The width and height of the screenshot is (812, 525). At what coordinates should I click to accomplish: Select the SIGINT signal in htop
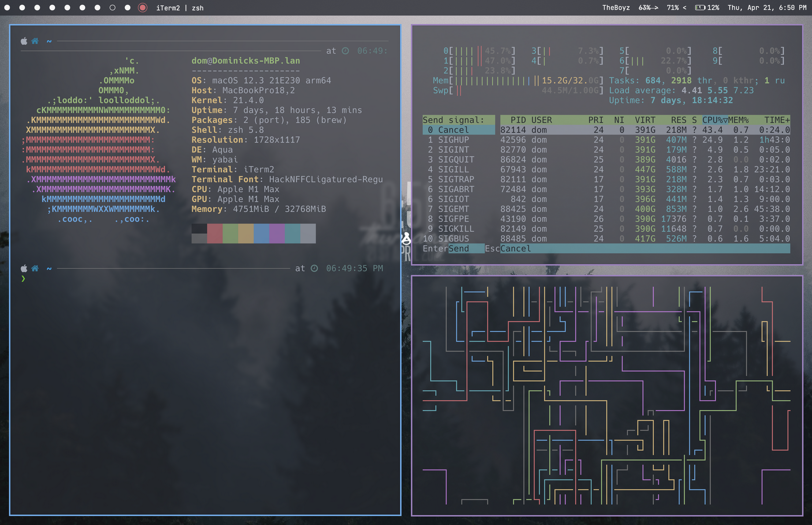[459, 150]
